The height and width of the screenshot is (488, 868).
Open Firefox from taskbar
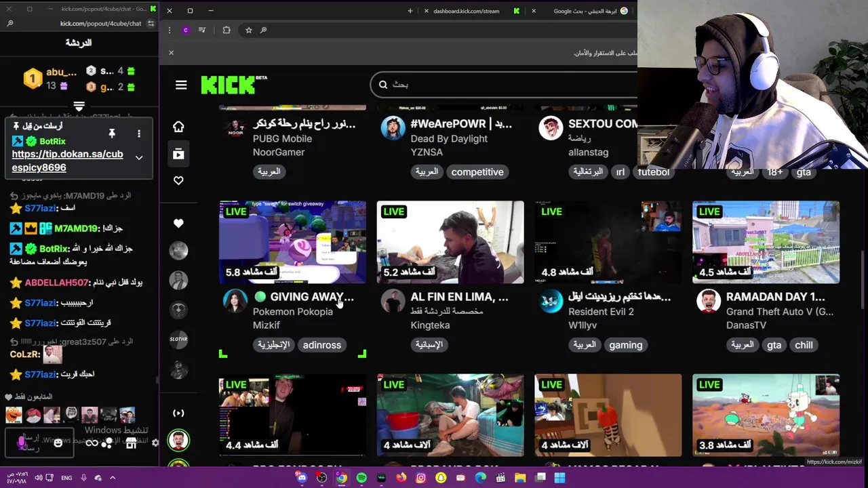coord(401,478)
